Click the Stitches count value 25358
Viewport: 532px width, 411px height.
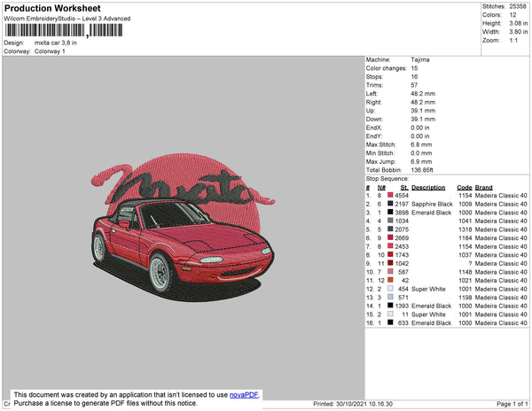point(520,6)
